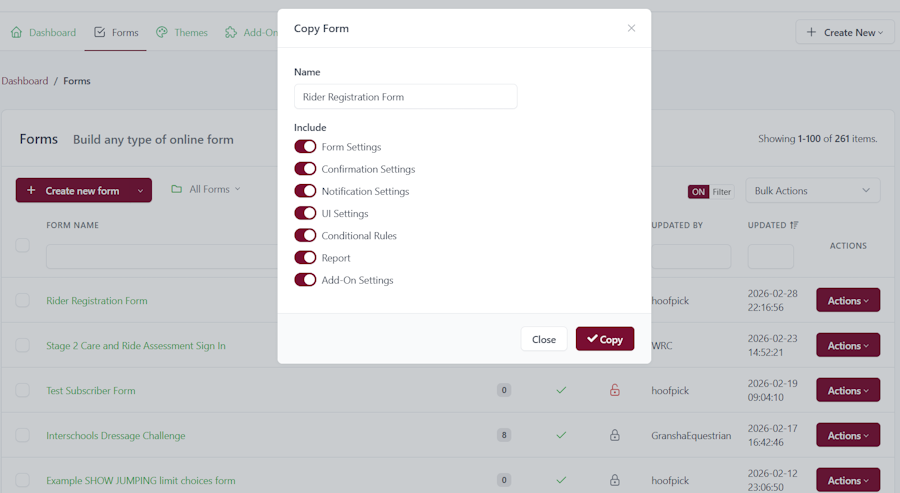Click the padlock icon for Interschools Dressage Challenge

[x=615, y=435]
